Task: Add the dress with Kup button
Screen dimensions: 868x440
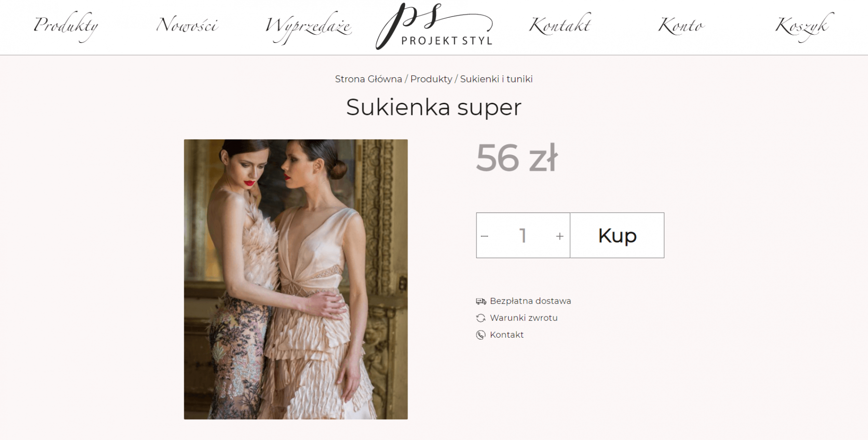Action: 617,235
